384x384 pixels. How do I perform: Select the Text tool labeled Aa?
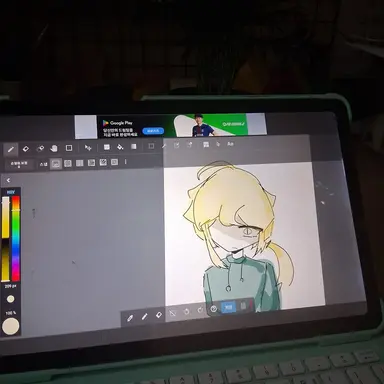point(230,144)
